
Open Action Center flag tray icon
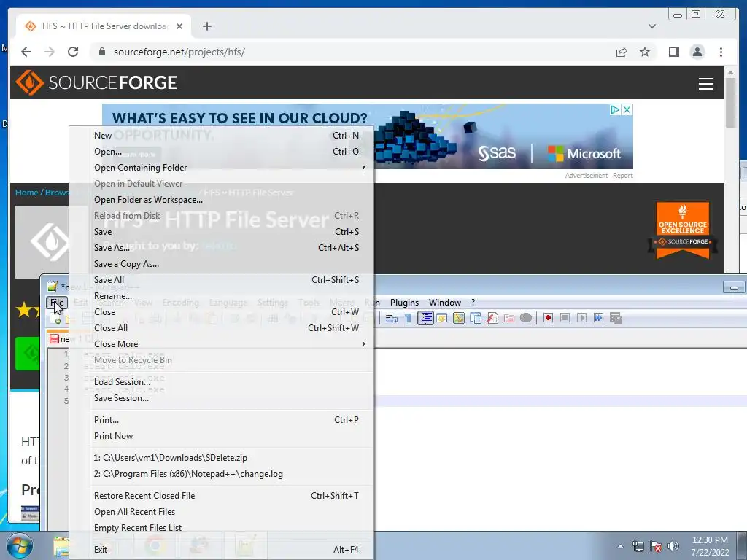tap(656, 546)
